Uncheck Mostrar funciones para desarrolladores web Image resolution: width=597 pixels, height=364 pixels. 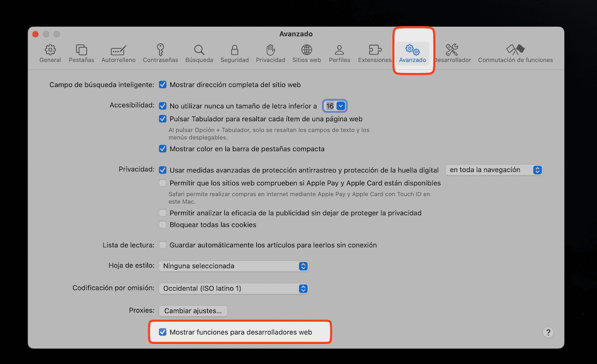pyautogui.click(x=162, y=332)
